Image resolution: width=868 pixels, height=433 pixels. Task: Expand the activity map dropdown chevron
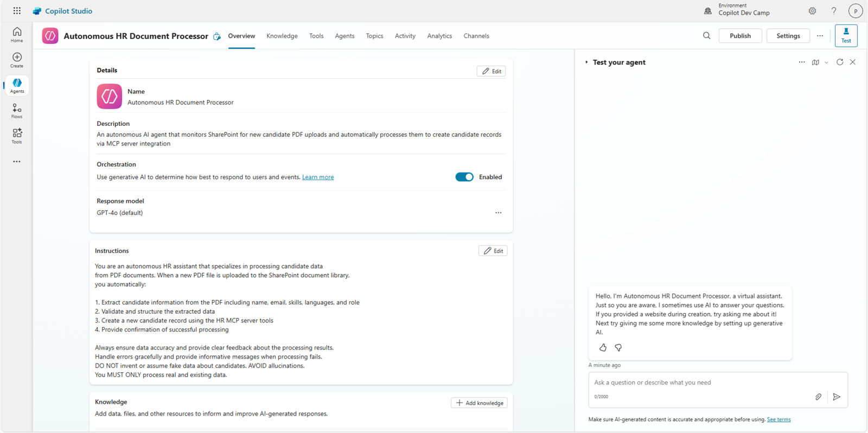[826, 62]
